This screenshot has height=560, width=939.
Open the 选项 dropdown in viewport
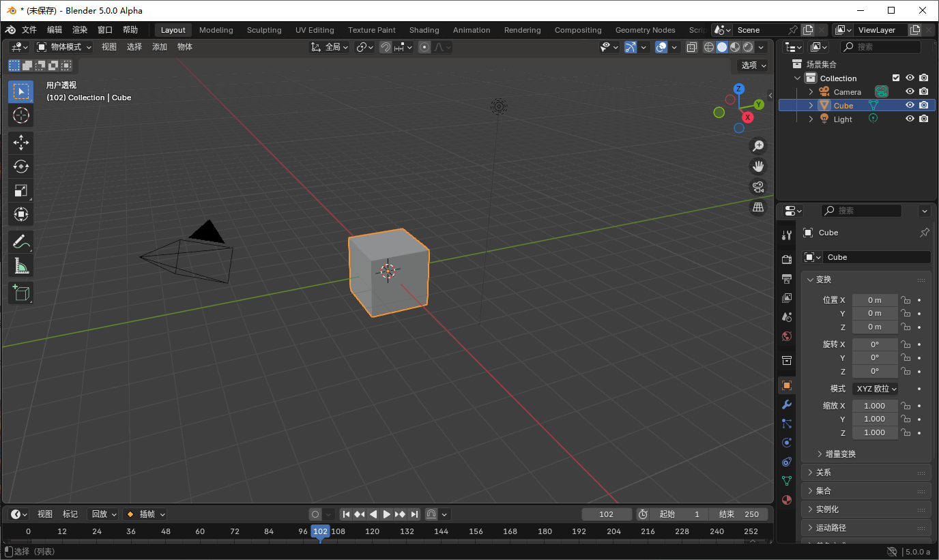click(x=753, y=65)
